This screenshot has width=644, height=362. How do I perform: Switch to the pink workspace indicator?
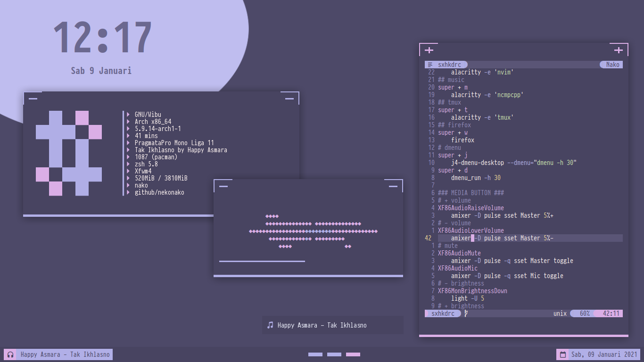(x=353, y=354)
